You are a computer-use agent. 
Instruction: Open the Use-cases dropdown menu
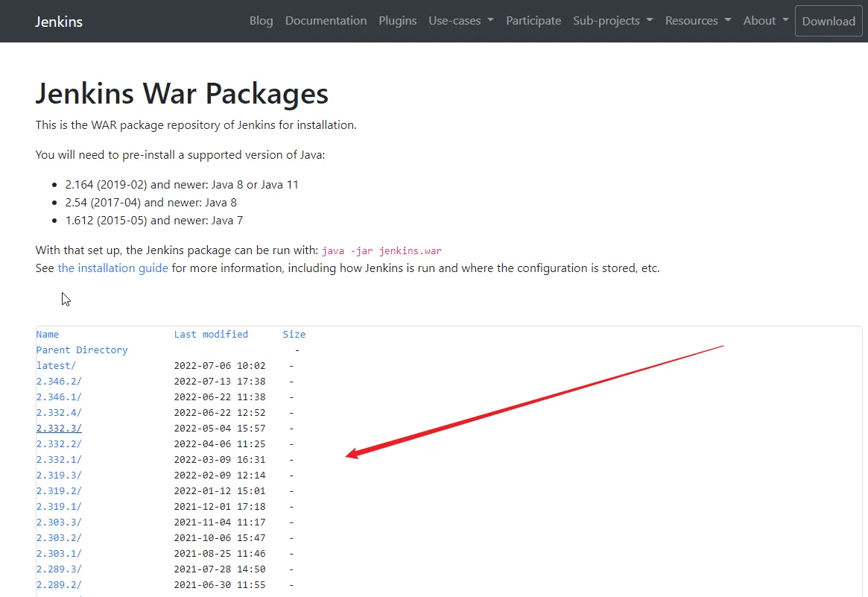pos(460,21)
